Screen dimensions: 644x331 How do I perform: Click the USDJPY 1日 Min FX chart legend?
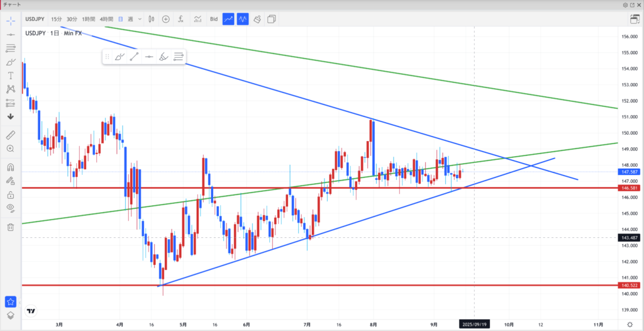tap(53, 33)
